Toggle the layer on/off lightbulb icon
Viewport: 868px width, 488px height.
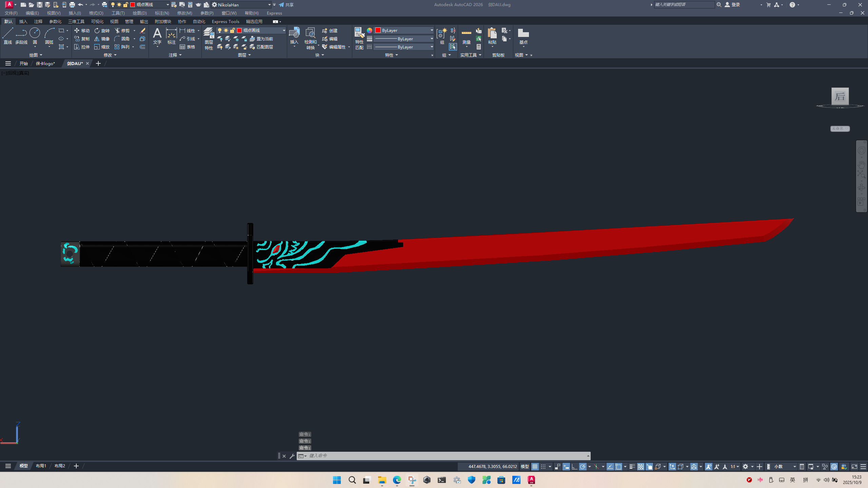click(220, 30)
